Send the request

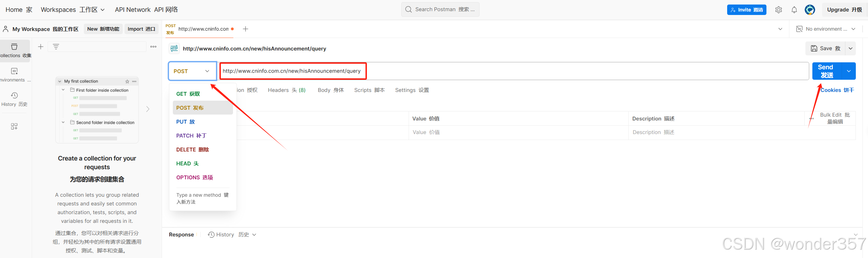click(827, 71)
